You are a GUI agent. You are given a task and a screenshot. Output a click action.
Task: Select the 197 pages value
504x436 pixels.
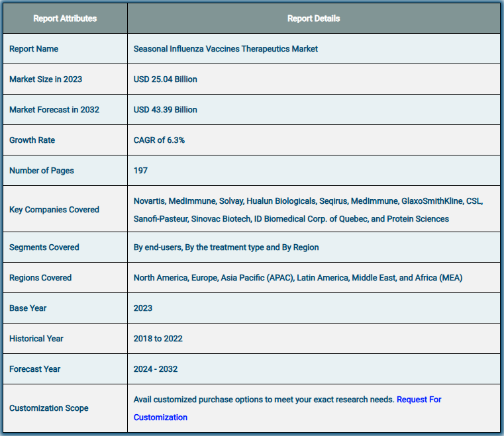(140, 171)
